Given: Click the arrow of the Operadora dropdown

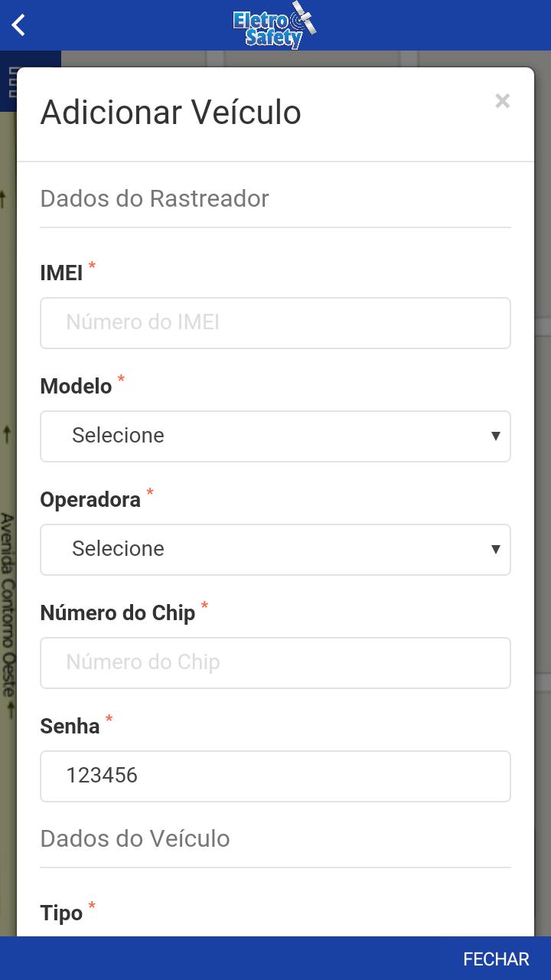Looking at the screenshot, I should click(495, 550).
